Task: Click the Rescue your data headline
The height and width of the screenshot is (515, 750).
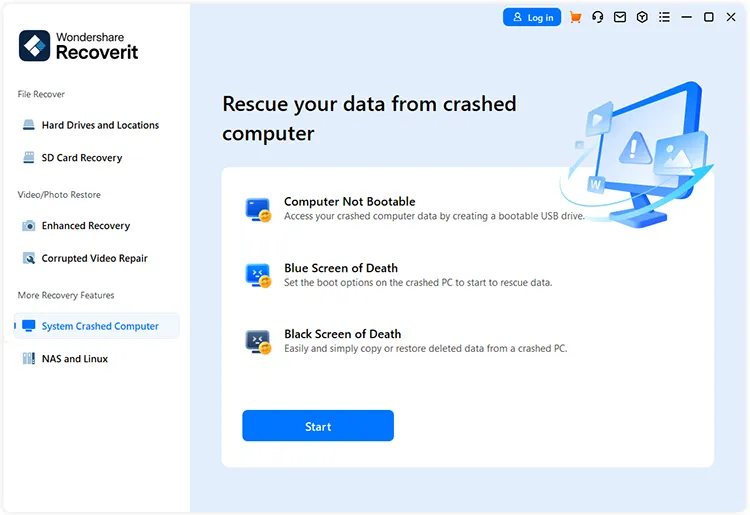Action: pos(369,119)
